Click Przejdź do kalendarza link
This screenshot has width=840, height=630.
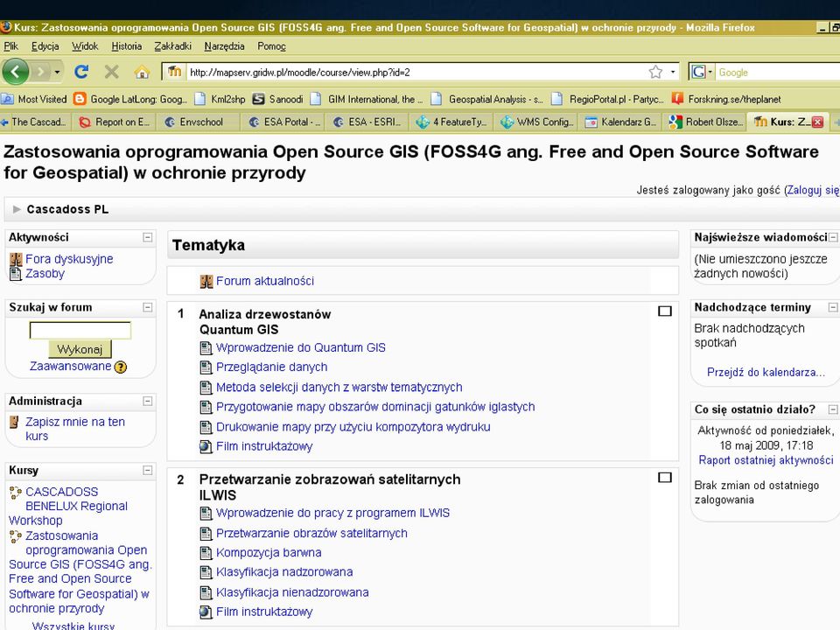pos(766,373)
